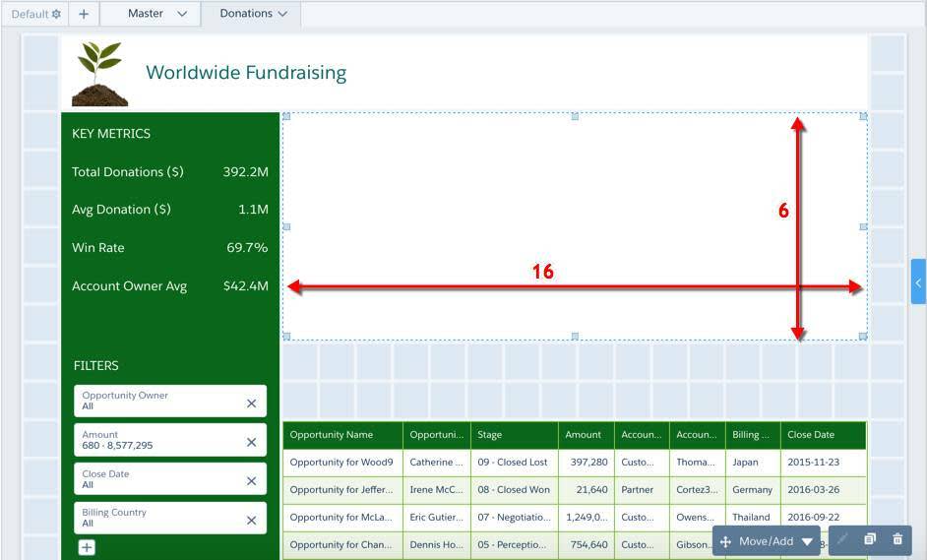Click the Stage column header
This screenshot has height=560, width=927.
tap(515, 435)
